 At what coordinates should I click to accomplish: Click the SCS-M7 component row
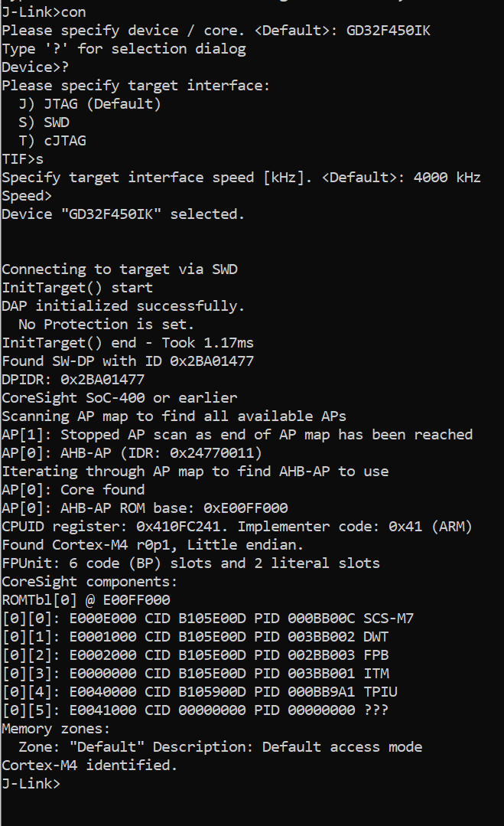pos(207,618)
